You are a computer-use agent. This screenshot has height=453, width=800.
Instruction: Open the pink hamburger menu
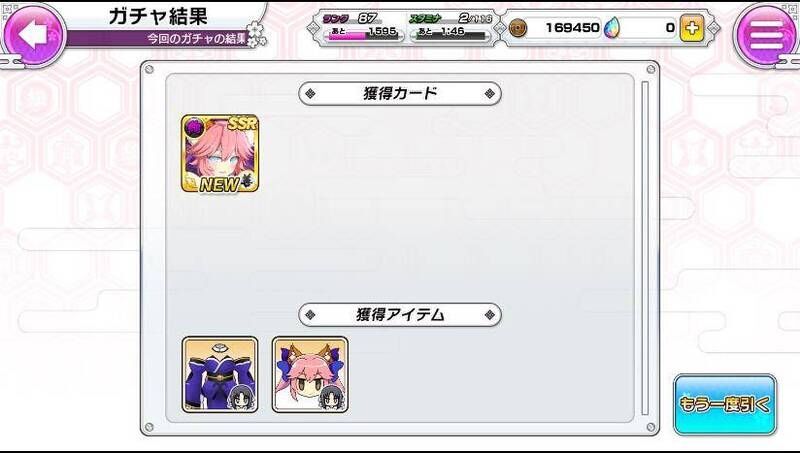tap(765, 34)
